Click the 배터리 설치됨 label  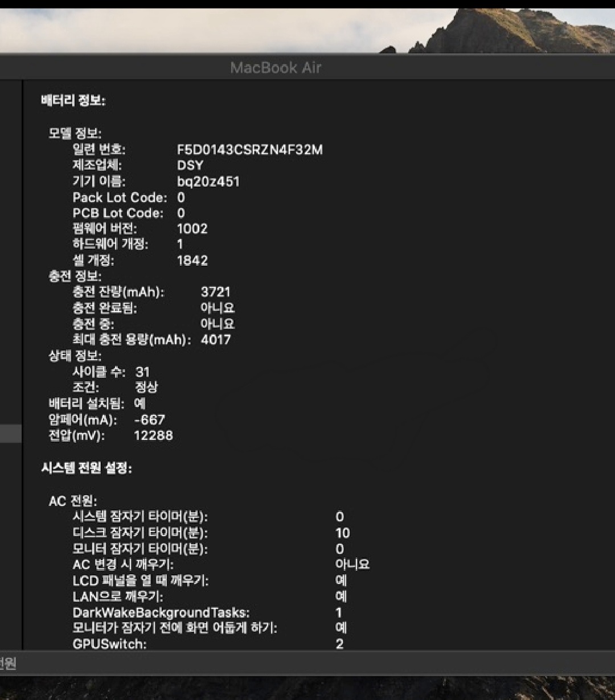click(x=87, y=403)
